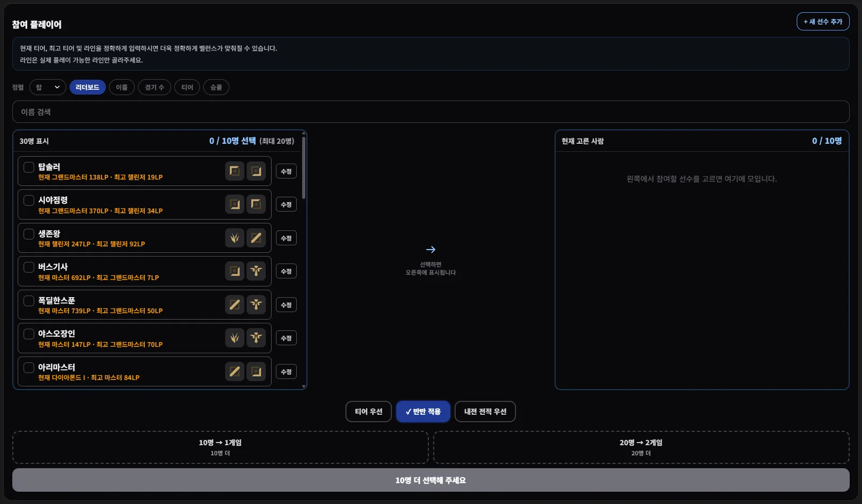
Task: Click 수정 for player 아리마스터
Action: 286,372
